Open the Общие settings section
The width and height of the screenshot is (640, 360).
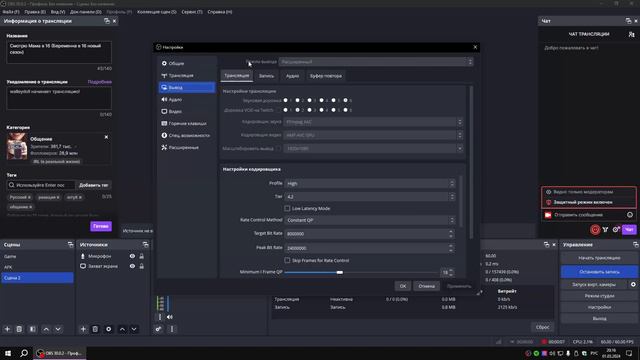(x=187, y=64)
